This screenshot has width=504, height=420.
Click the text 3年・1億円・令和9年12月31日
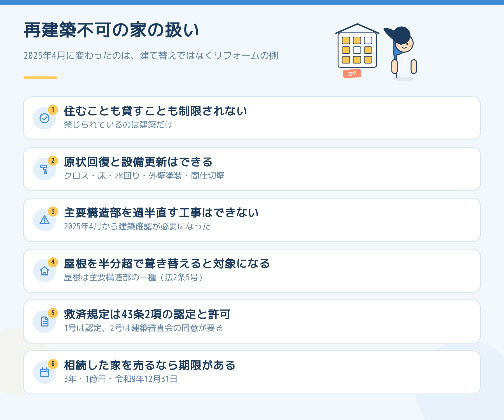tap(121, 379)
